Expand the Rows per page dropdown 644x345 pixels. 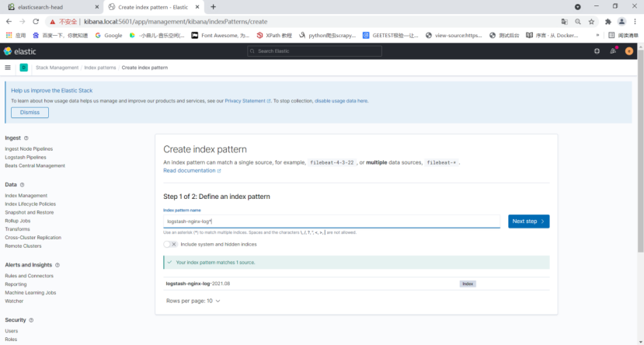point(193,301)
